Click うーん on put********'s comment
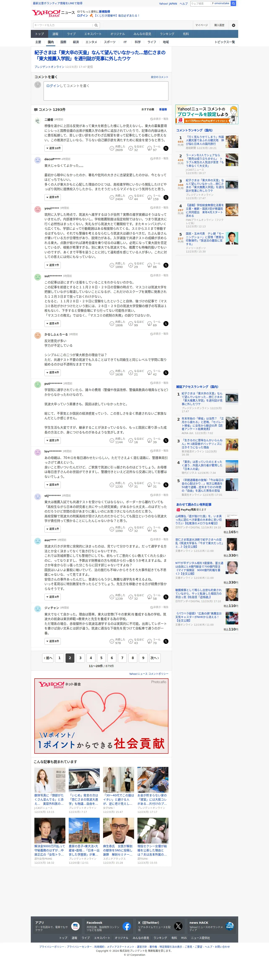The image size is (269, 980). pyautogui.click(x=154, y=441)
